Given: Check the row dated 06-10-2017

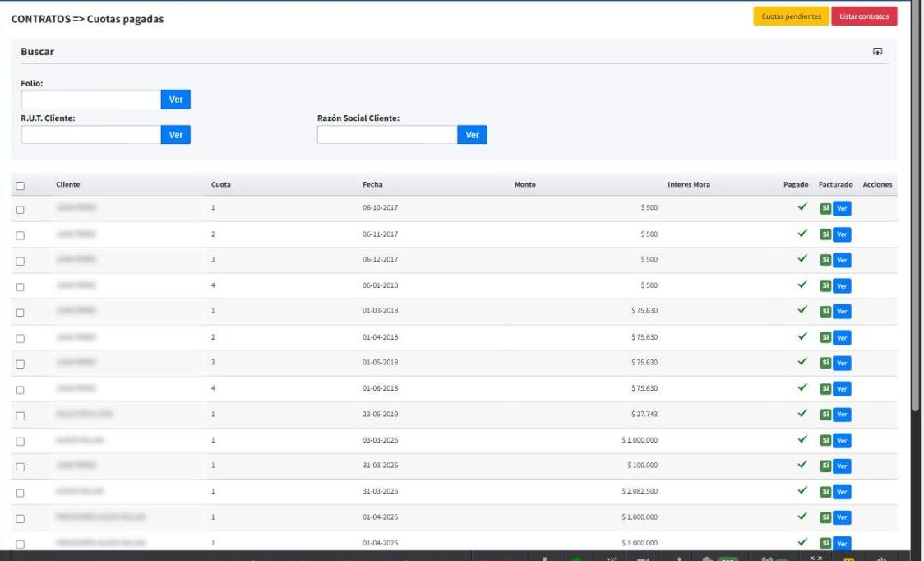Looking at the screenshot, I should [x=20, y=210].
